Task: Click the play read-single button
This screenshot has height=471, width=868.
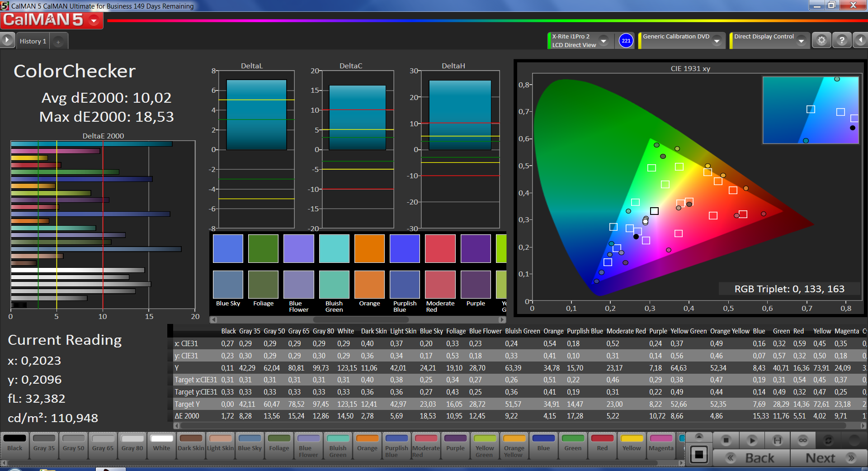Action: tap(752, 440)
